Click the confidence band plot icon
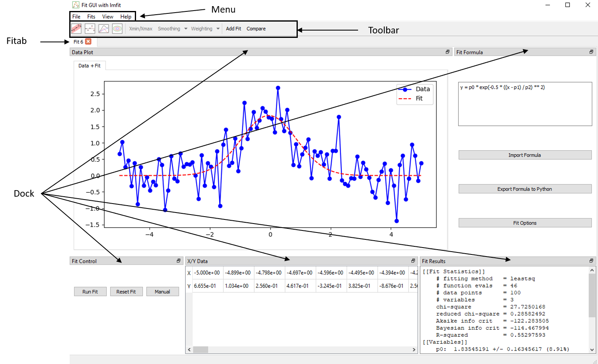 pyautogui.click(x=76, y=29)
